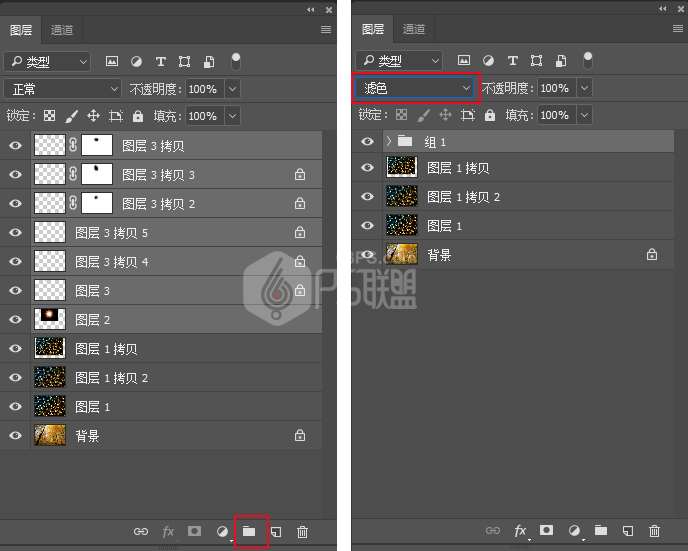Open 正常 blend mode dropdown

(x=62, y=89)
